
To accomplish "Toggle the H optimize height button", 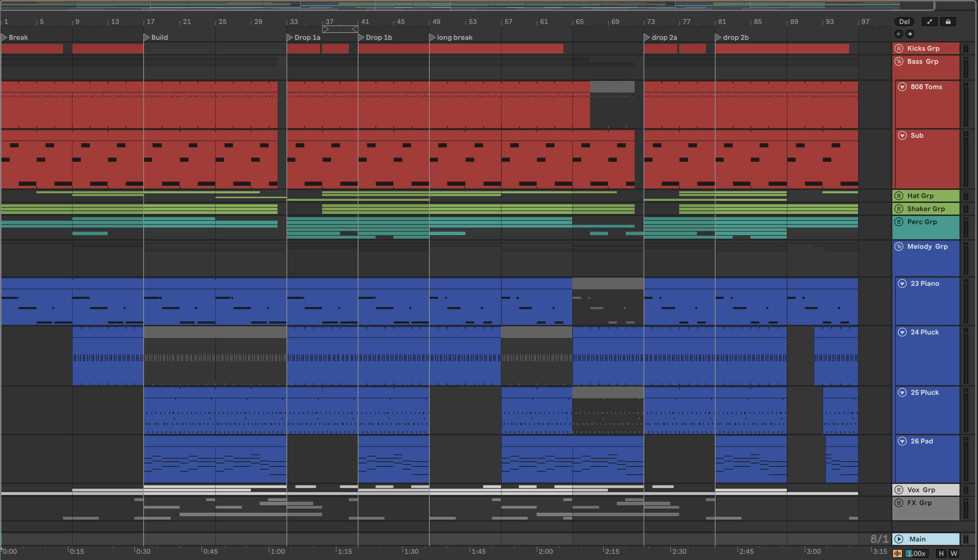I will point(941,553).
